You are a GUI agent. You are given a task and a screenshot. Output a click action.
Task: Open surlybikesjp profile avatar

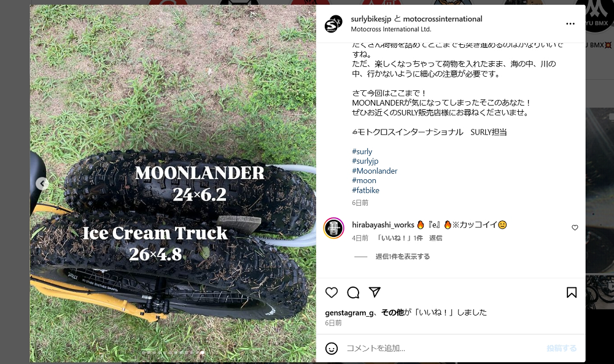coord(333,24)
